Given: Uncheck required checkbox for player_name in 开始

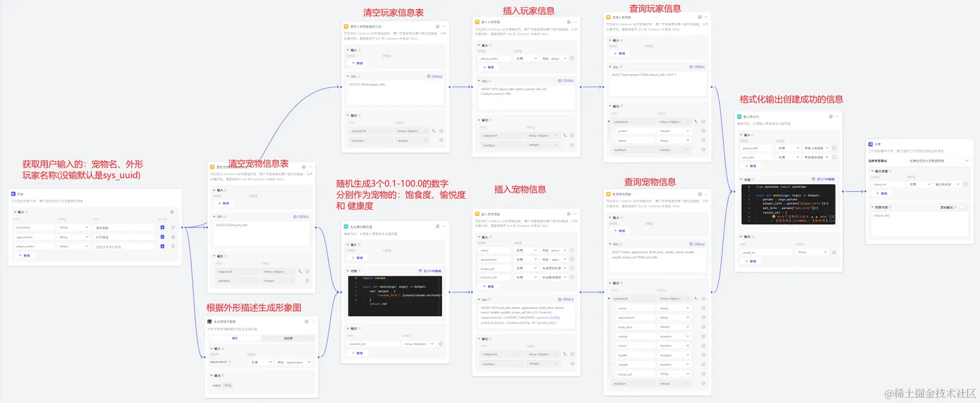Looking at the screenshot, I should (x=162, y=246).
